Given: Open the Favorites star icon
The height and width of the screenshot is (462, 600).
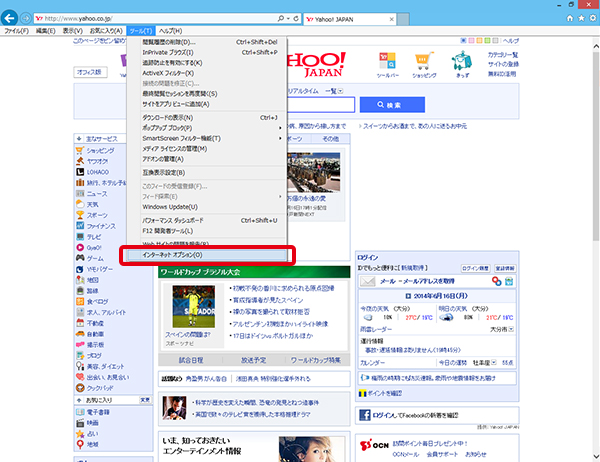Looking at the screenshot, I should pyautogui.click(x=581, y=18).
